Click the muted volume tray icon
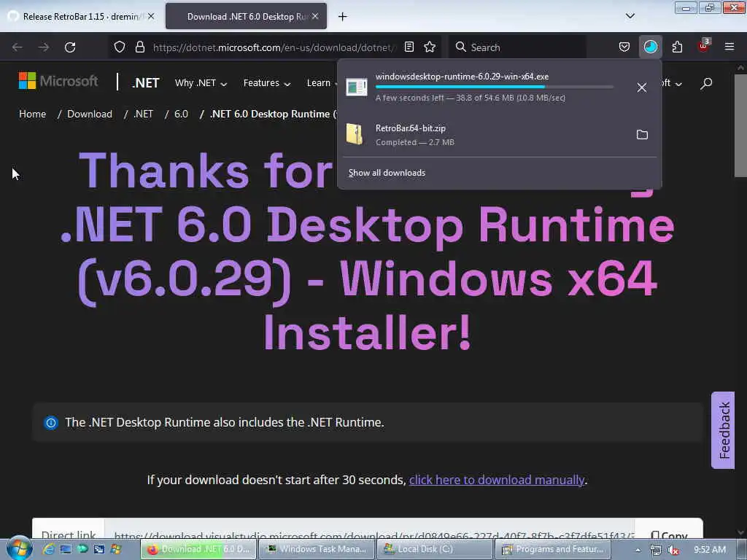747x560 pixels. coord(673,550)
